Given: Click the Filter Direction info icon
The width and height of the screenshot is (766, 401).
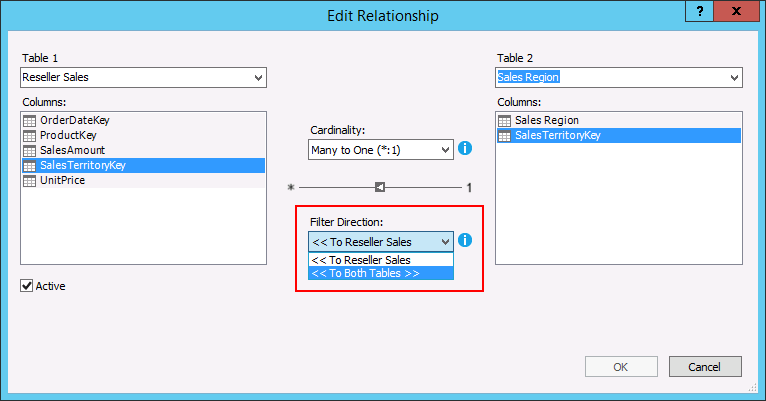Looking at the screenshot, I should 464,240.
